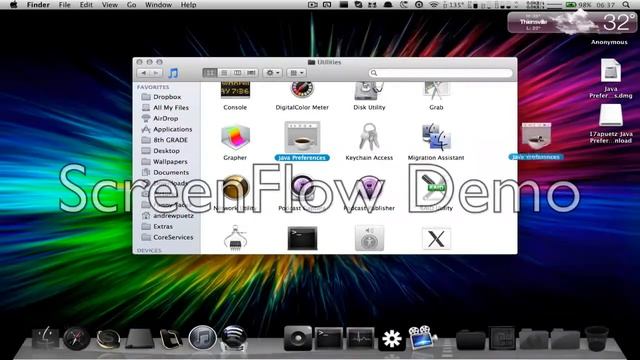Select the Java Prefer...s.dmg desktop file
640x360 pixels.
(x=611, y=78)
